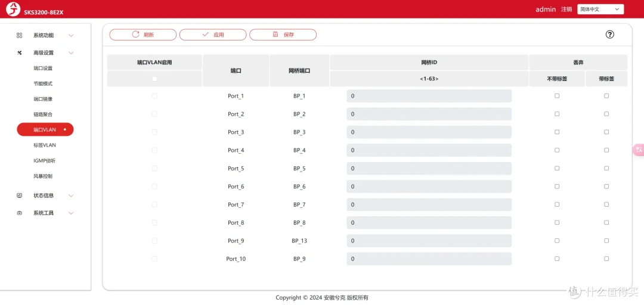
Task: Check tagged discard box for Port_1
Action: 606,96
